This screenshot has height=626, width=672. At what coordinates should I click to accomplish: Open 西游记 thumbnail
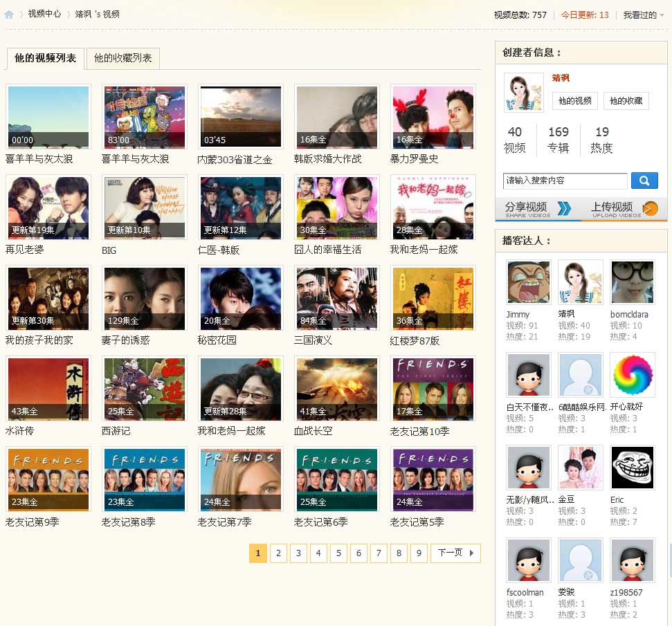click(x=145, y=389)
